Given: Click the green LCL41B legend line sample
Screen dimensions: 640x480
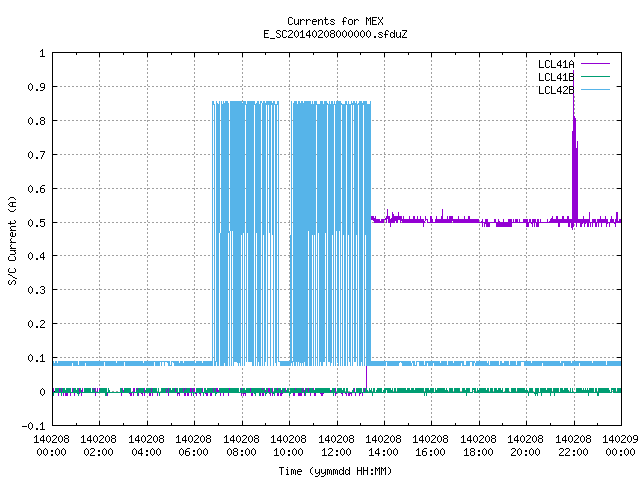Looking at the screenshot, I should (x=596, y=77).
